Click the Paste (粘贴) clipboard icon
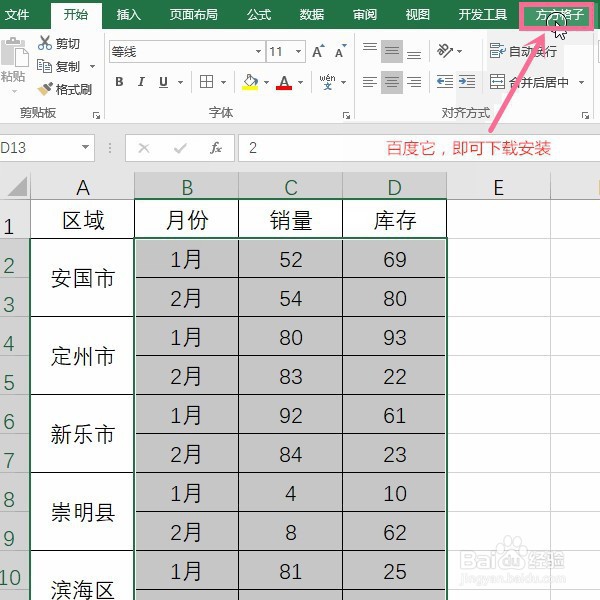The width and height of the screenshot is (600, 600). (x=15, y=52)
